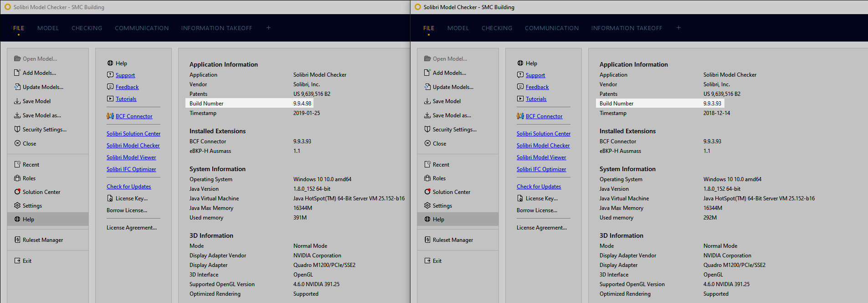868x303 pixels.
Task: Open Solibri IFC Optimizer link in left window
Action: [131, 169]
